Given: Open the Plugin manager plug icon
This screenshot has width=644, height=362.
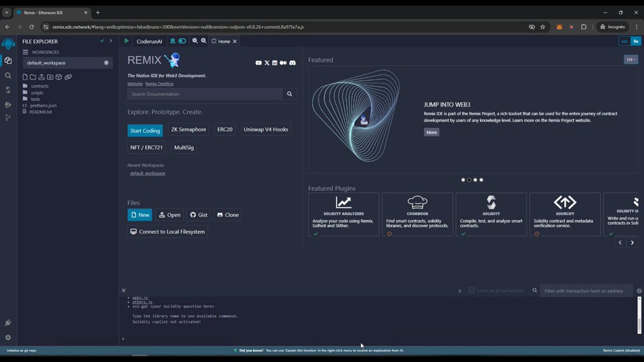Looking at the screenshot, I should point(8,323).
